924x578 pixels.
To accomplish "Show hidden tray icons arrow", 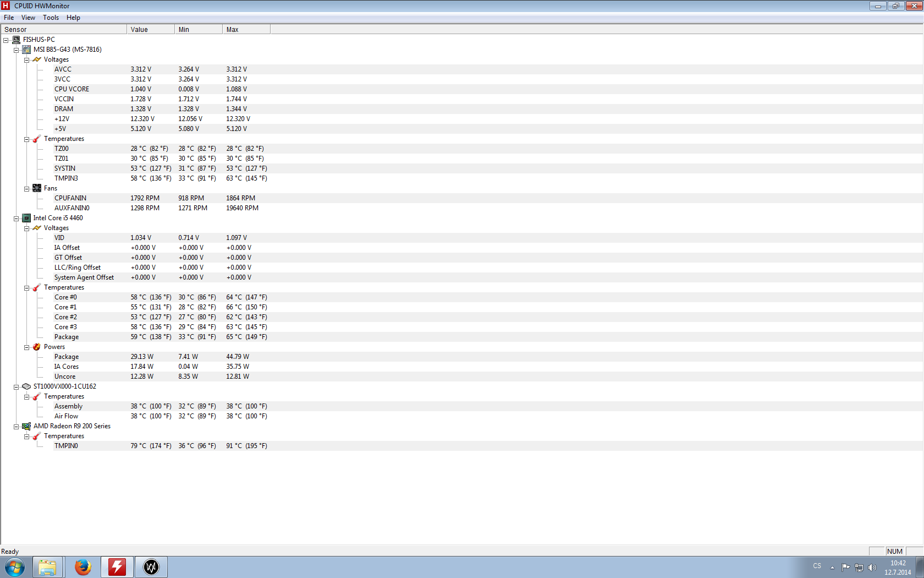I will [x=832, y=568].
